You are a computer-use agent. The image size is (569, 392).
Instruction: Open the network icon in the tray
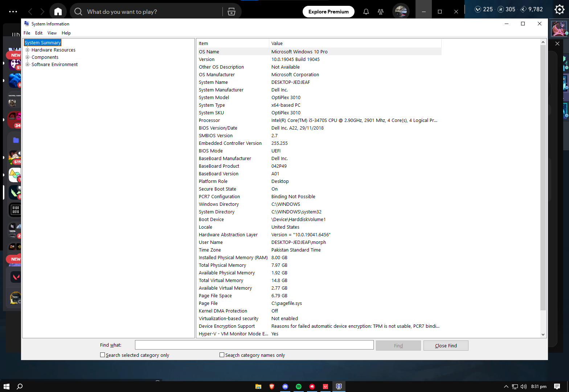pos(515,387)
